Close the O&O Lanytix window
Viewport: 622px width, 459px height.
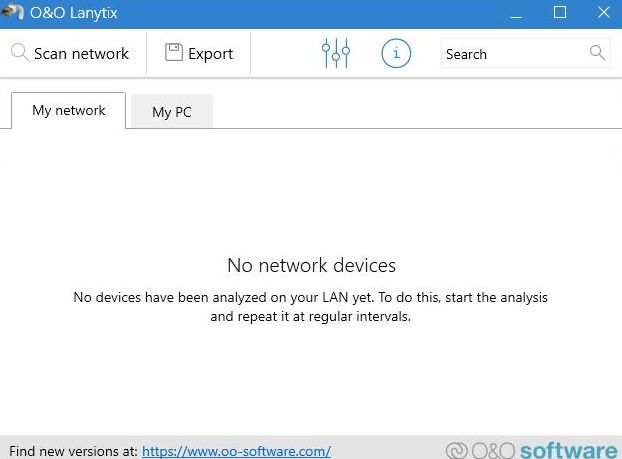click(604, 13)
